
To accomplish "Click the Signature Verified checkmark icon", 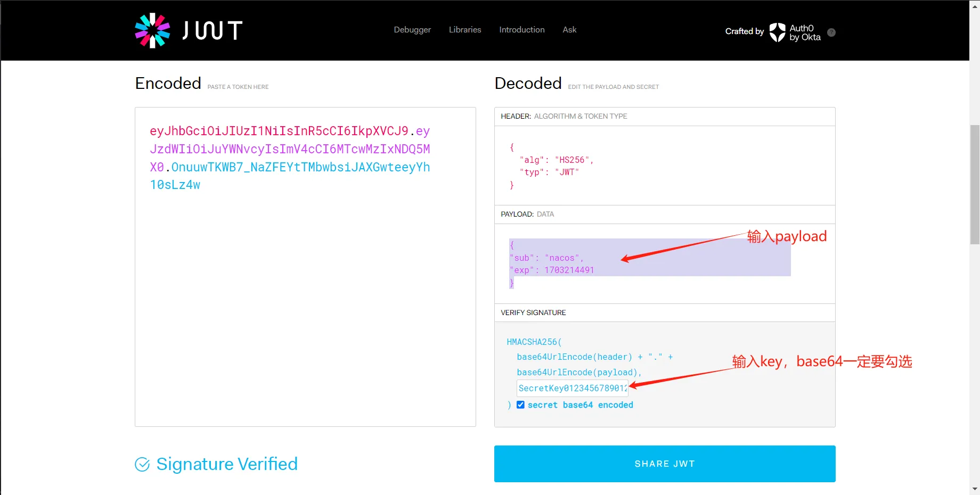I will (142, 464).
